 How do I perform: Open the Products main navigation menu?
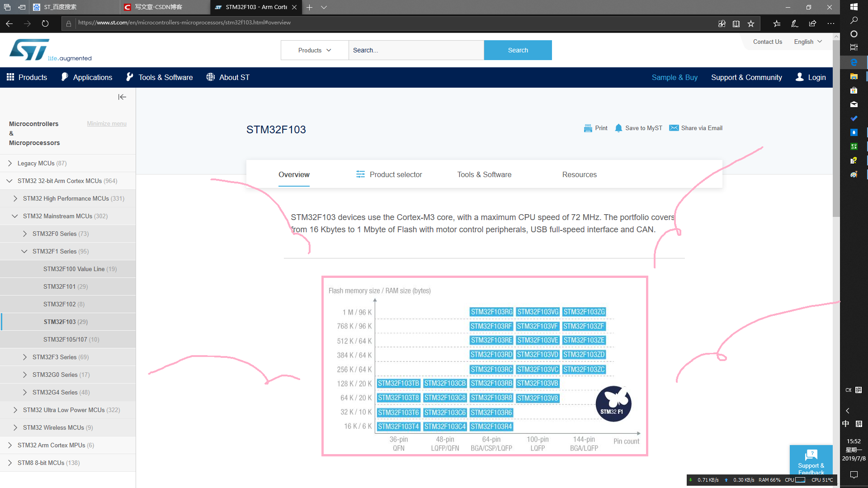[x=27, y=77]
